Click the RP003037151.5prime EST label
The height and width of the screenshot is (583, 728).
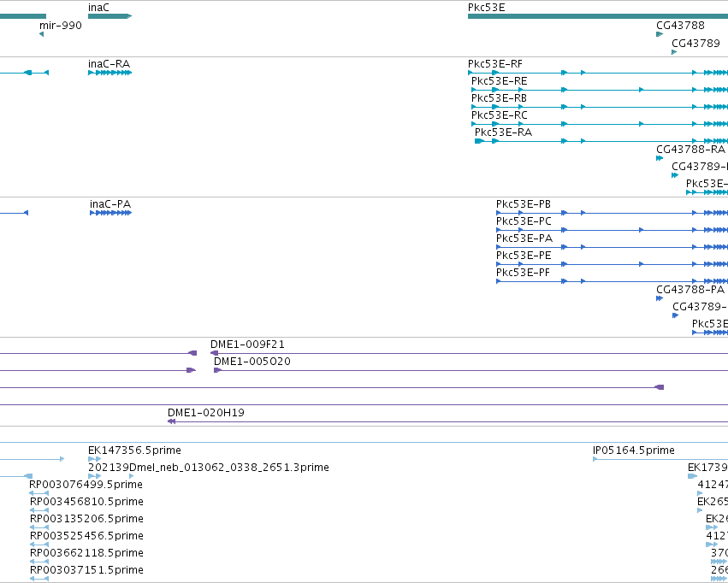click(86, 570)
